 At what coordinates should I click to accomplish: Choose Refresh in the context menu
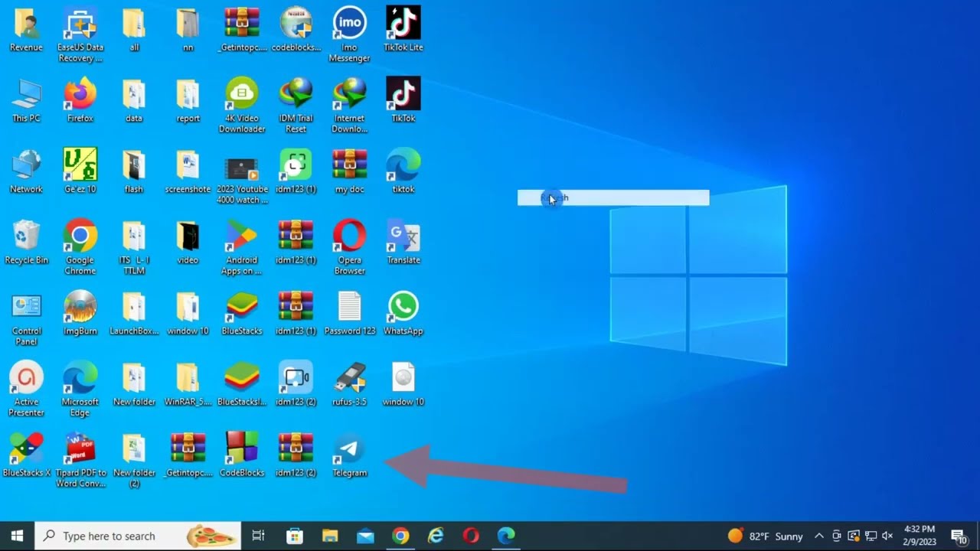(613, 198)
